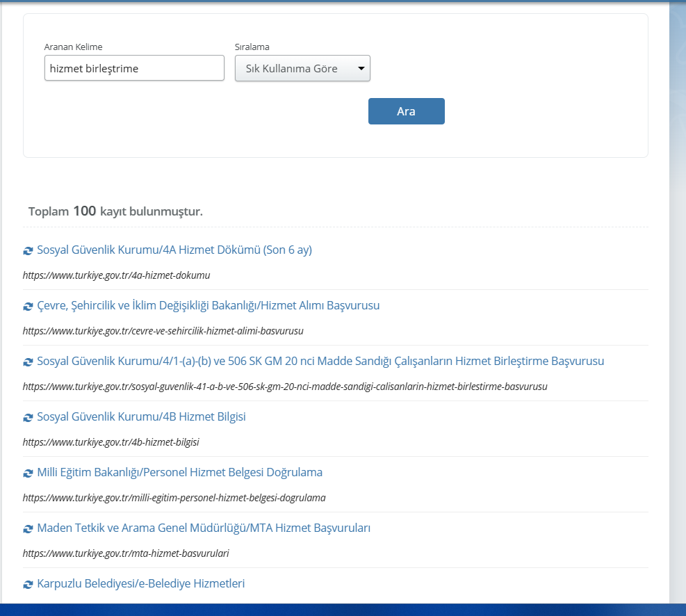Image resolution: width=686 pixels, height=616 pixels.
Task: Click icon next to MTA Hizmet Başvuruları
Action: coord(28,529)
